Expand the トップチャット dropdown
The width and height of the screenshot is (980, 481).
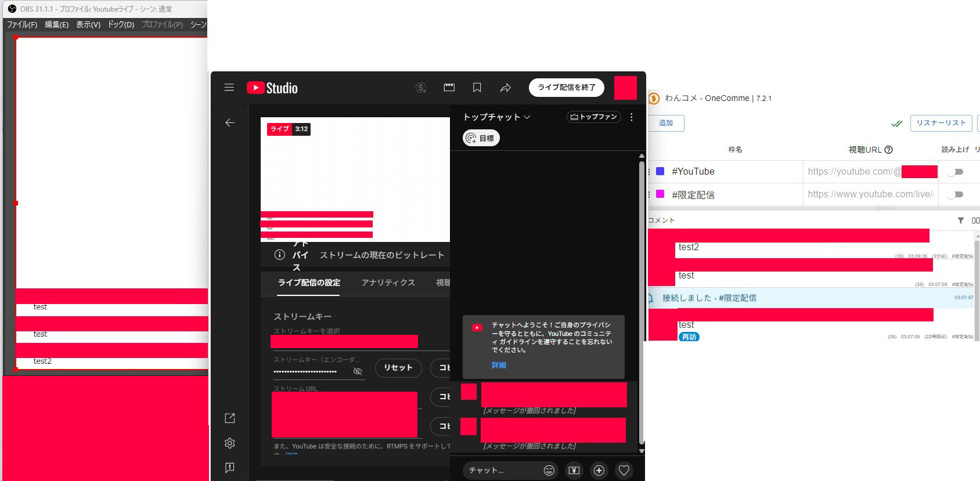pyautogui.click(x=497, y=117)
